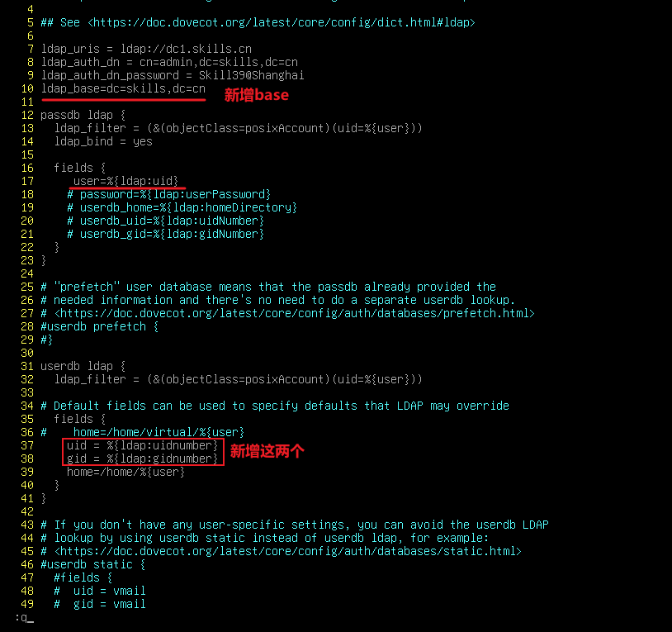This screenshot has height=632, width=672.
Task: Click the ldap_base=dc=skills,dc=cn line
Action: point(123,88)
